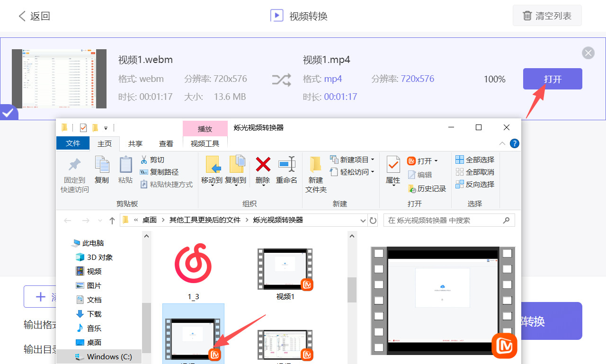Click the 100% conversion progress indicator
Viewport: 606px width, 364px height.
tap(494, 79)
